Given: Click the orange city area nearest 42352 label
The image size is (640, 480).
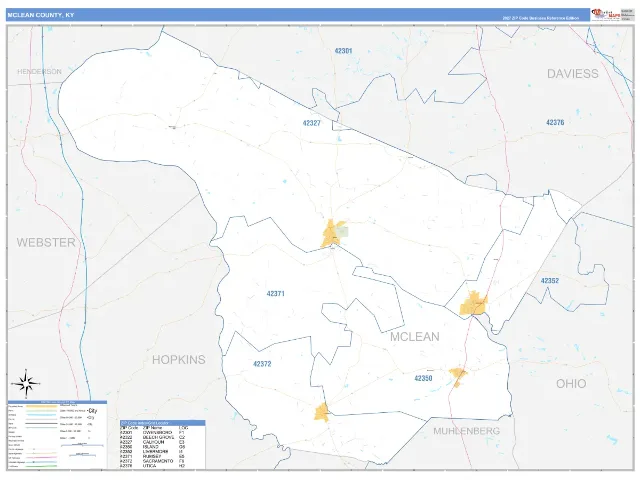Looking at the screenshot, I should (474, 304).
